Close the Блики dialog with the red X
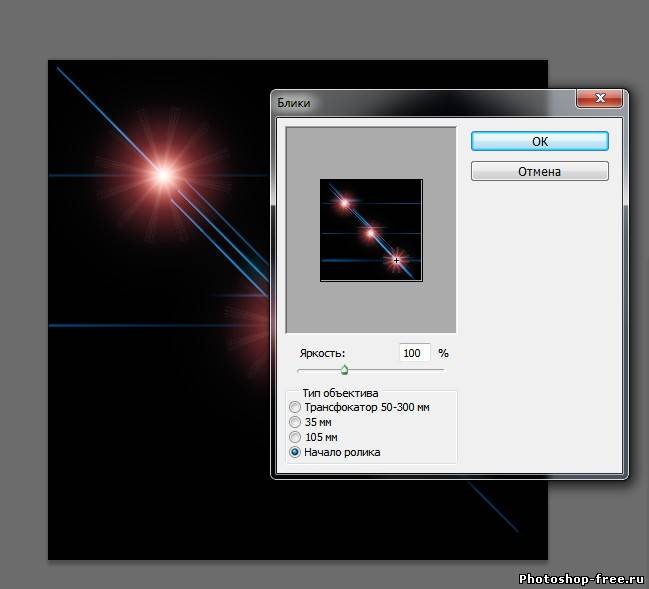Screen dimensions: 649x589 click(x=601, y=98)
